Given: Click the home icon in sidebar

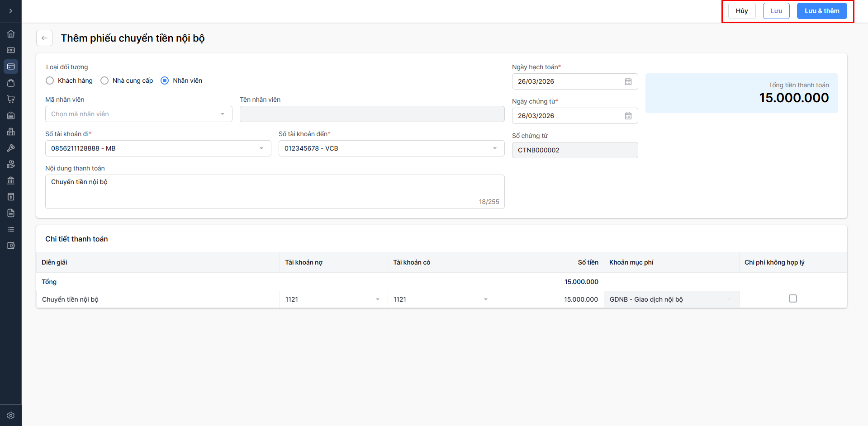Looking at the screenshot, I should [11, 34].
